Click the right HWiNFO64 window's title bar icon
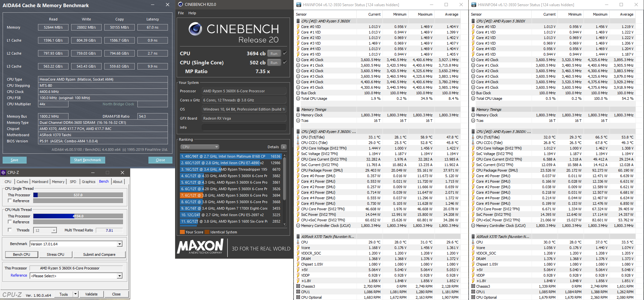 [x=474, y=5]
